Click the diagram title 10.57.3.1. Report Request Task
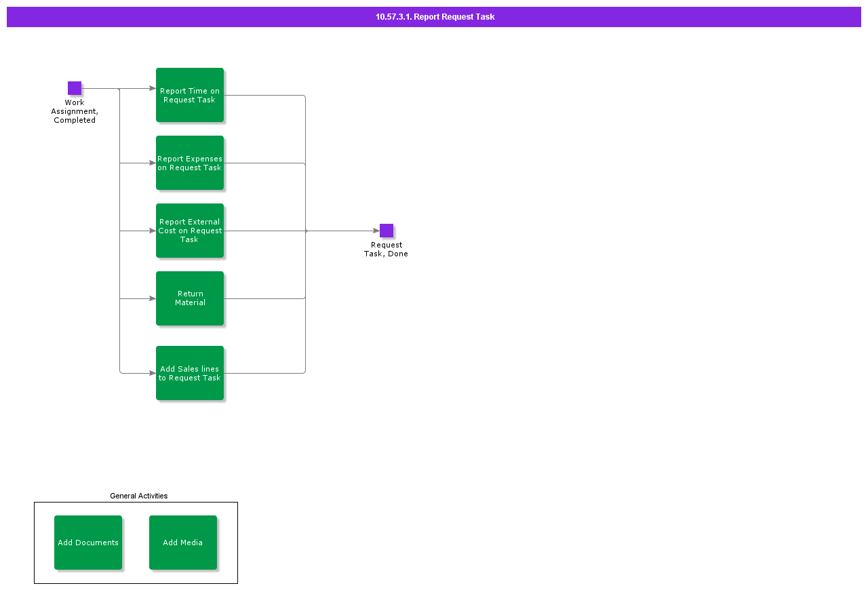 [435, 17]
